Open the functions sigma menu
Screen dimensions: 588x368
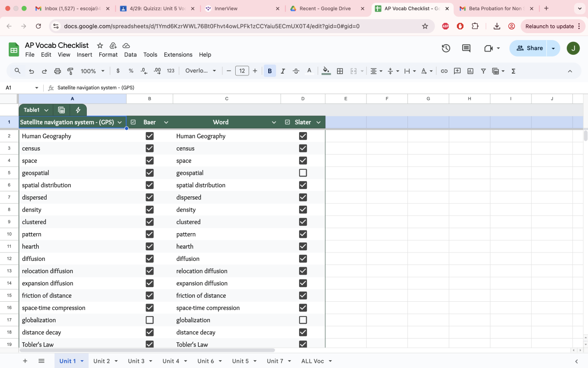point(513,71)
